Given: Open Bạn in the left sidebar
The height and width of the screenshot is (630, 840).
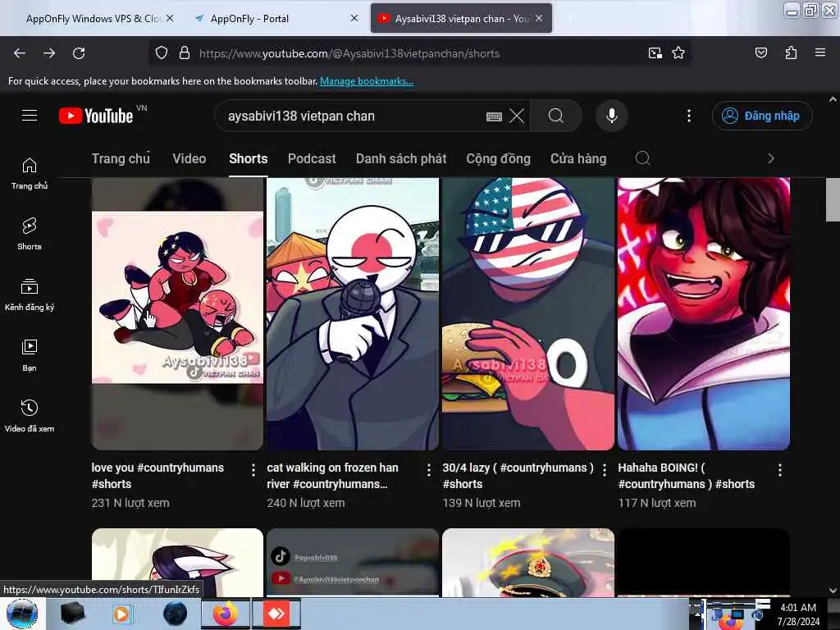Looking at the screenshot, I should pyautogui.click(x=30, y=355).
